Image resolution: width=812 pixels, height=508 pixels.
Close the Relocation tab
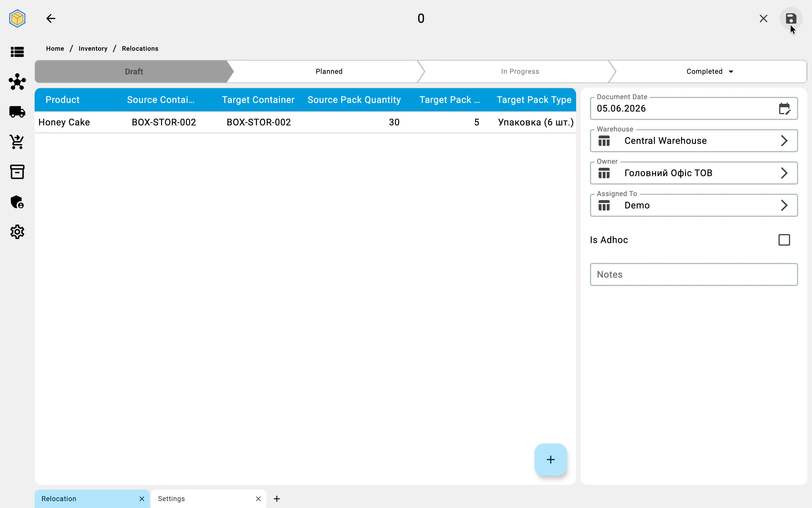pos(142,498)
